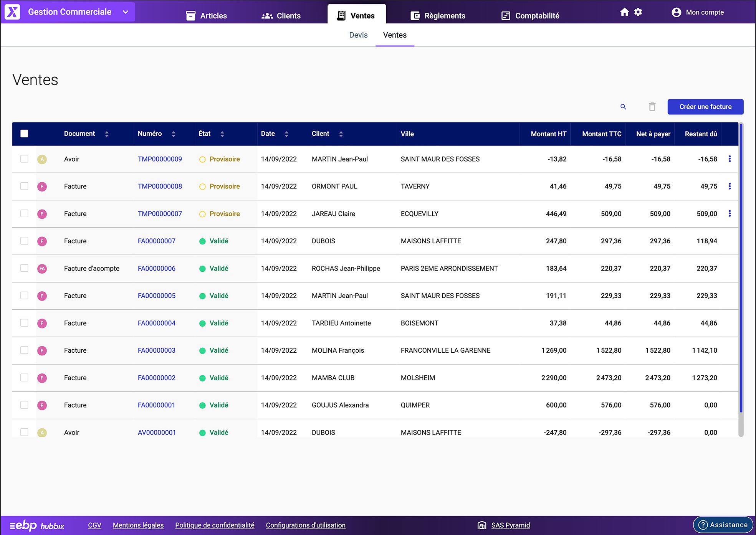Open settings with the gear icon
This screenshot has width=756, height=535.
pyautogui.click(x=639, y=12)
